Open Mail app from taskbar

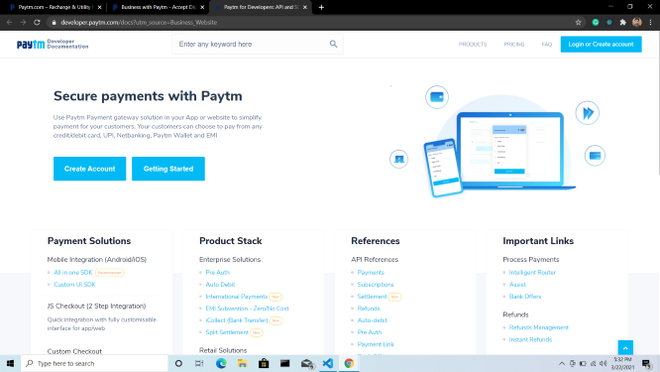click(x=307, y=363)
